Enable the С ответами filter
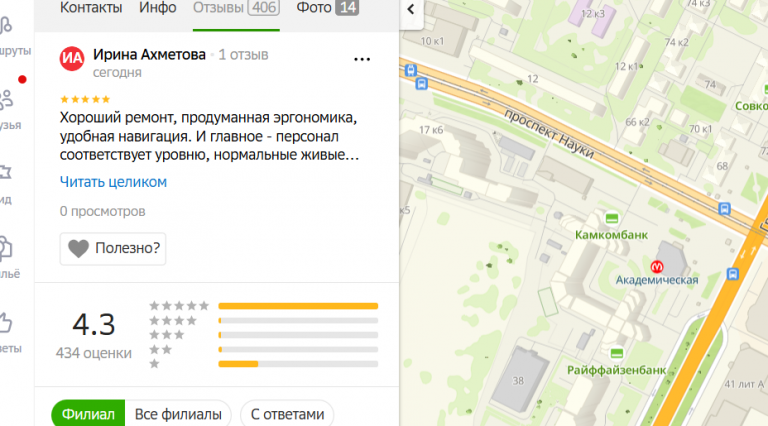Screen dimensions: 768x426 (287, 414)
